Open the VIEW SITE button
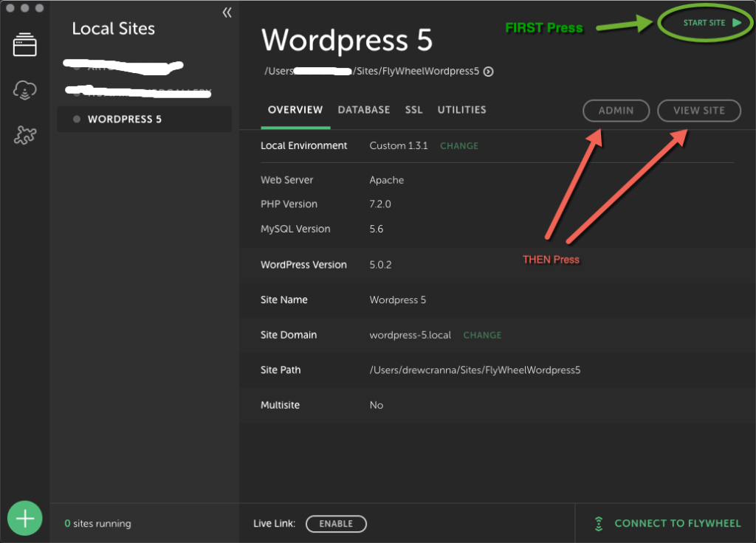The height and width of the screenshot is (543, 756). click(699, 111)
